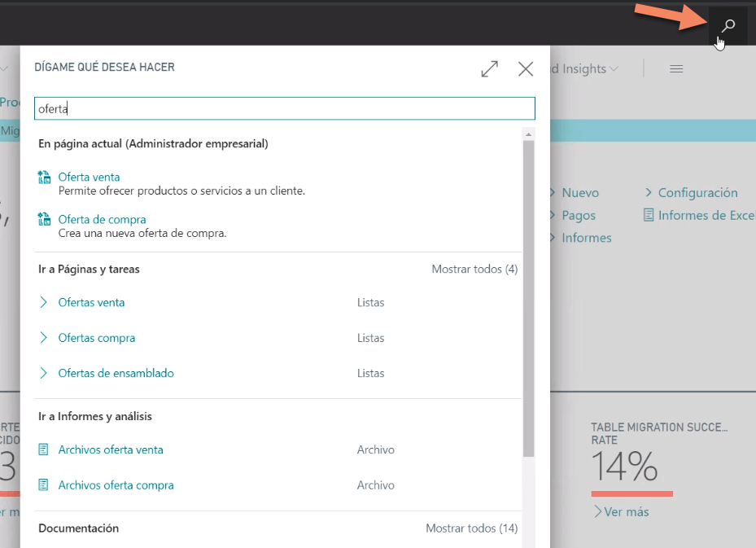Click the Oferta de compra action icon
This screenshot has height=548, width=756.
coord(45,220)
